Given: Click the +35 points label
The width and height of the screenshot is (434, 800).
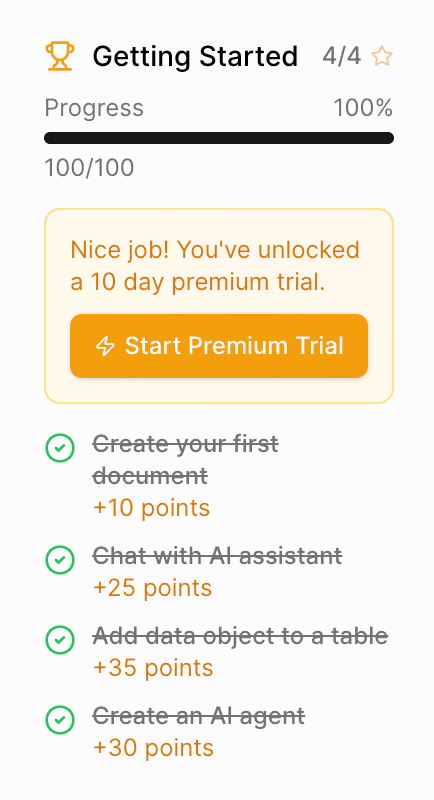Looking at the screenshot, I should pos(153,668).
